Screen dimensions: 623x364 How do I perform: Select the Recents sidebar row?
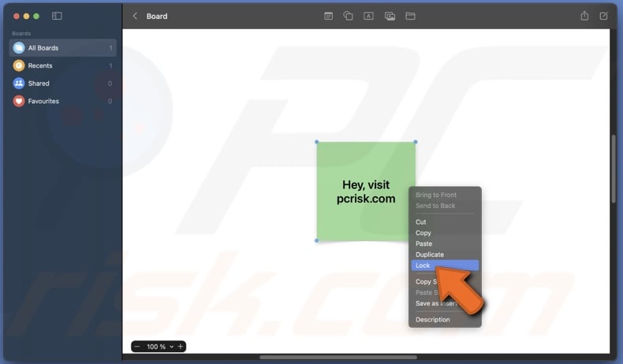[x=63, y=65]
